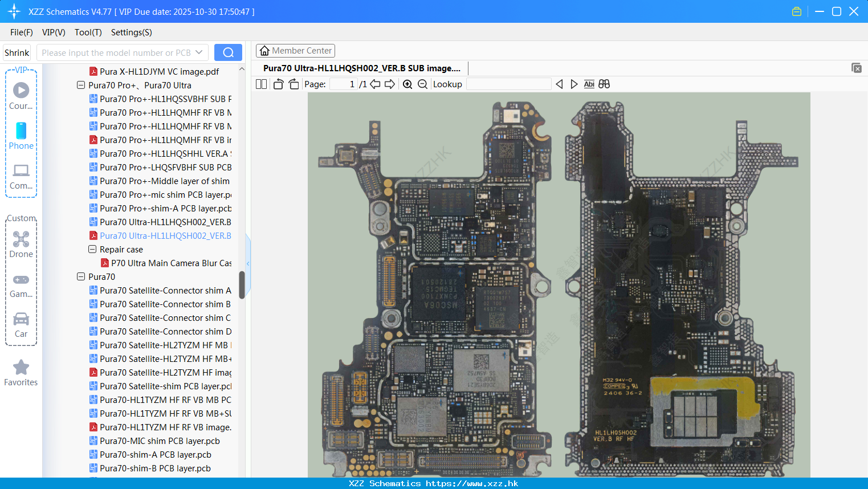868x489 pixels.
Task: Open the VIP(V) menu
Action: pyautogui.click(x=54, y=32)
